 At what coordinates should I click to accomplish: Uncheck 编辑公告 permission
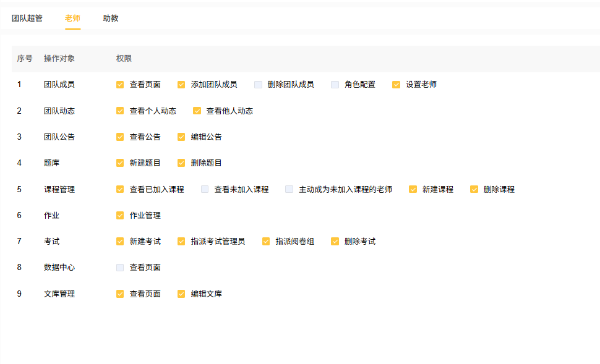(181, 137)
